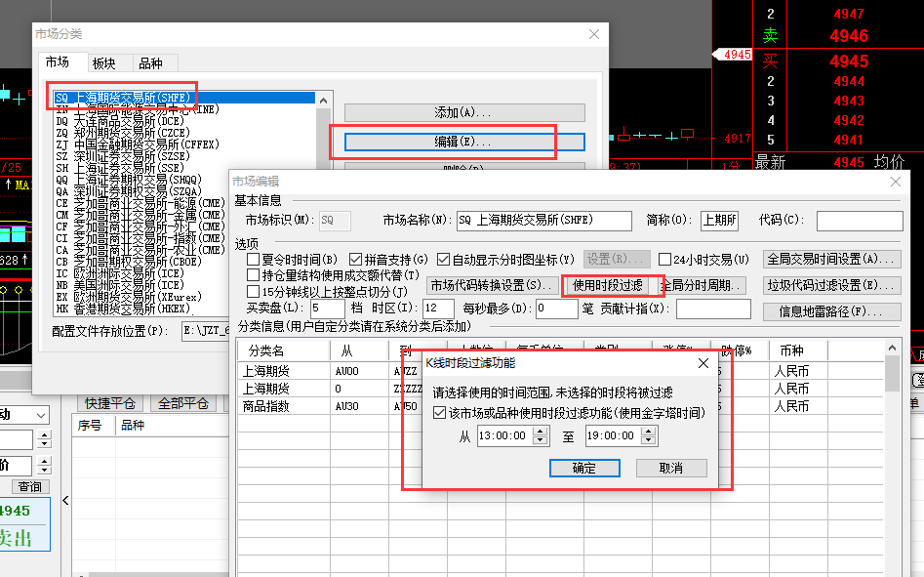Viewport: 924px width, 577px height.
Task: Increase the 从 start time with up arrow
Action: 540,432
